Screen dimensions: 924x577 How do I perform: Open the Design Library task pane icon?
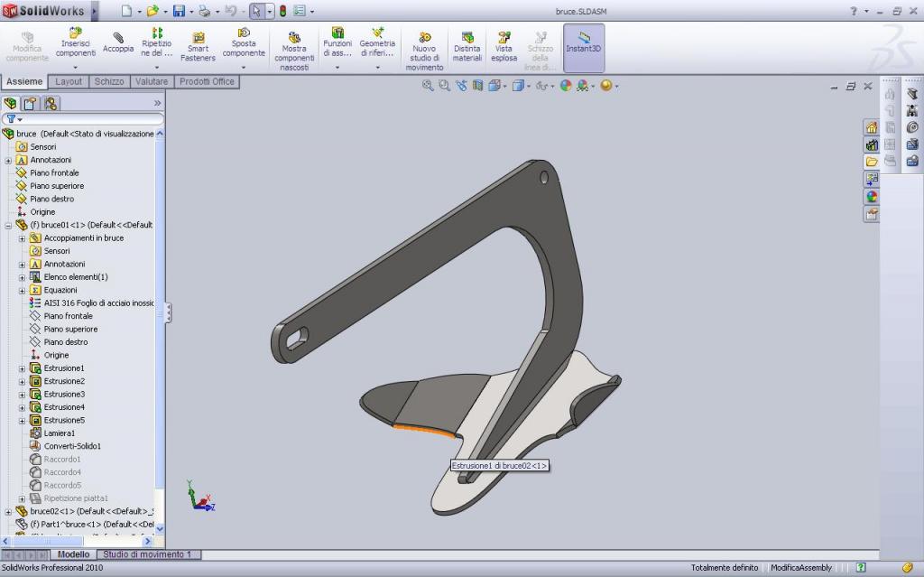pyautogui.click(x=872, y=144)
